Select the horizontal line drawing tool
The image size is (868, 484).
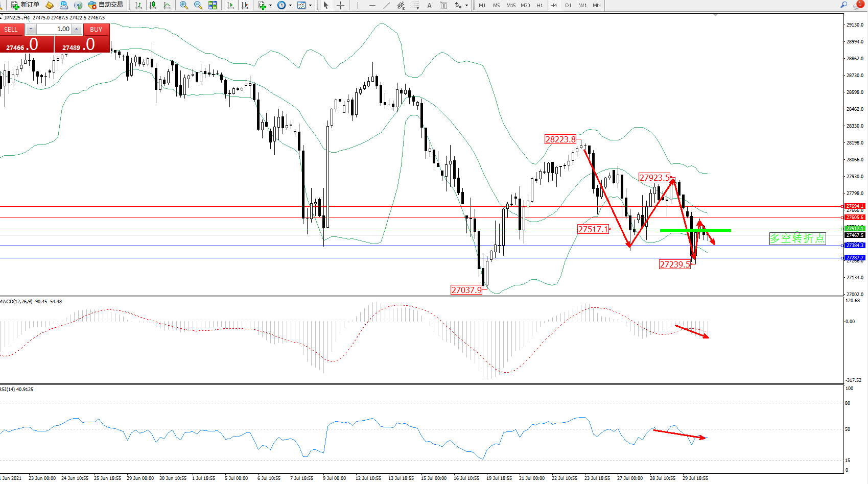pos(372,5)
